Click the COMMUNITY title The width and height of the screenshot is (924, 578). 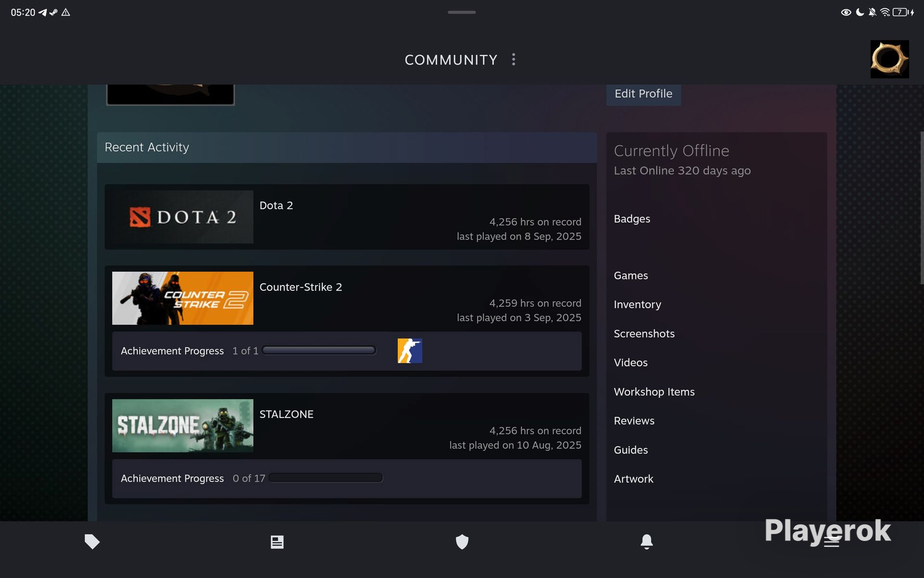click(x=451, y=60)
